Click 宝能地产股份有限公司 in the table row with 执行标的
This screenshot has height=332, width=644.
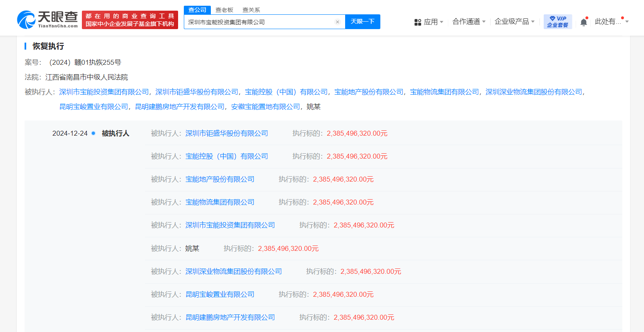coord(220,179)
